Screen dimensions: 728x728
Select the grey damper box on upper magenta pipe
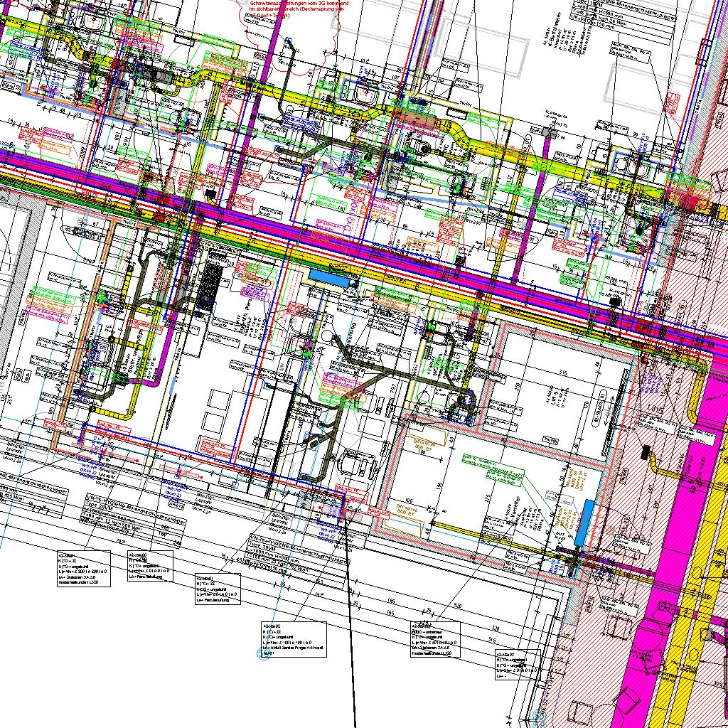point(547,132)
